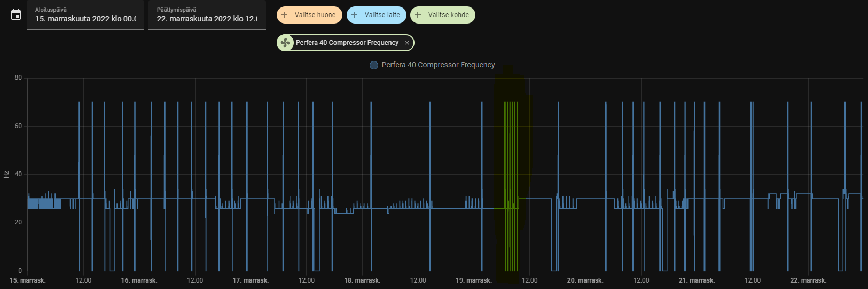Remove the Perfera 40 Compressor Frequency chip
Screen dimensions: 868x289
pos(407,43)
